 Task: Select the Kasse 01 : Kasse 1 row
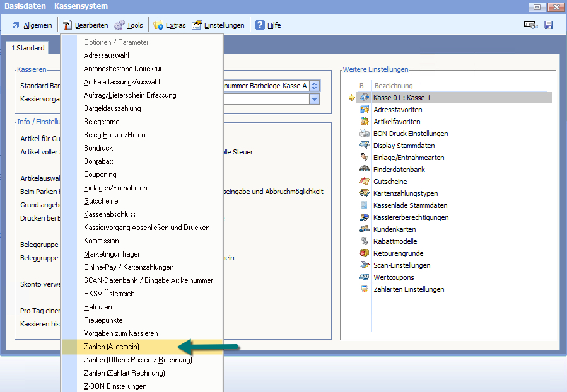point(402,98)
